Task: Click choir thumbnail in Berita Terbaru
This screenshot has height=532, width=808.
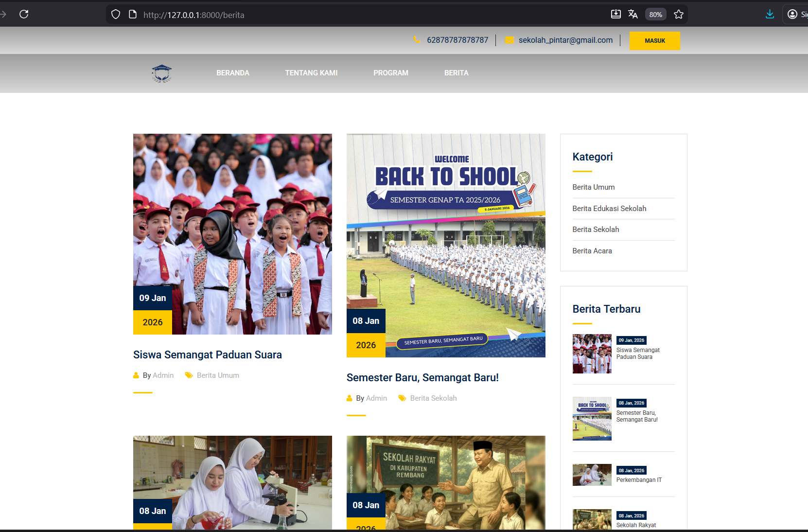Action: [x=592, y=354]
